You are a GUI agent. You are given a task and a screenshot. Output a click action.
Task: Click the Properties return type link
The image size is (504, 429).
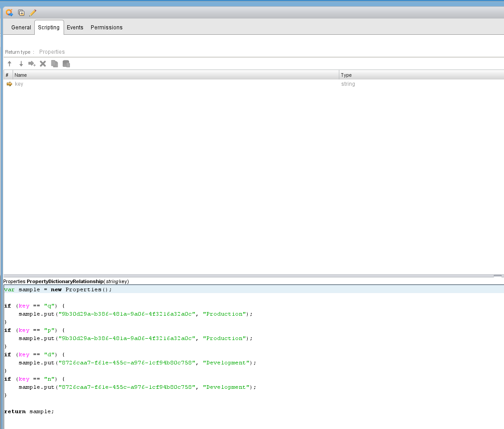click(52, 51)
